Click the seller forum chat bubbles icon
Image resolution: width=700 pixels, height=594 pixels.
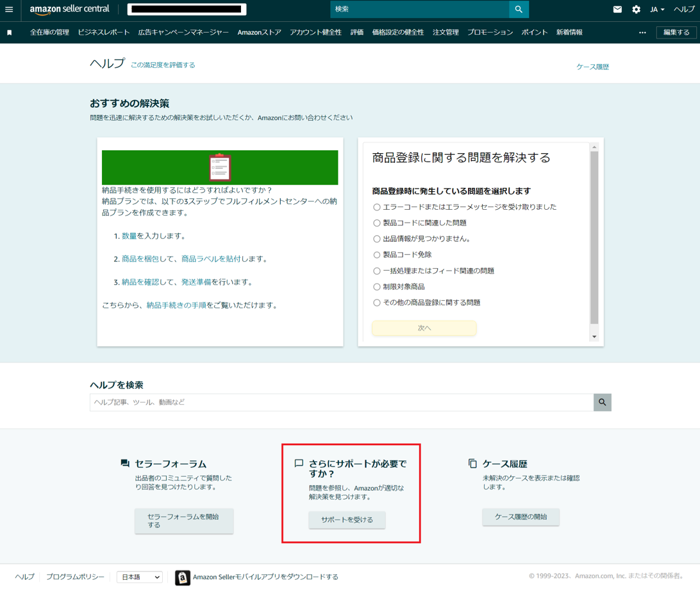click(125, 463)
